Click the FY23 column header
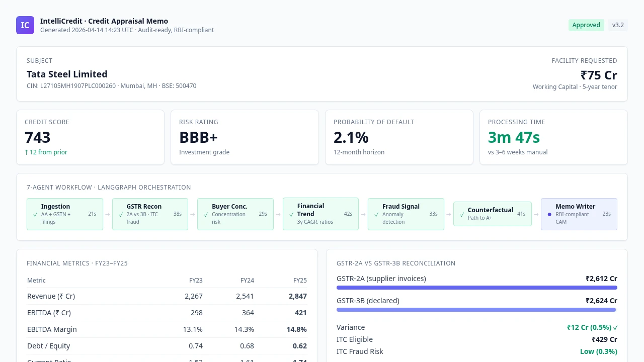This screenshot has width=644, height=362. click(x=196, y=281)
